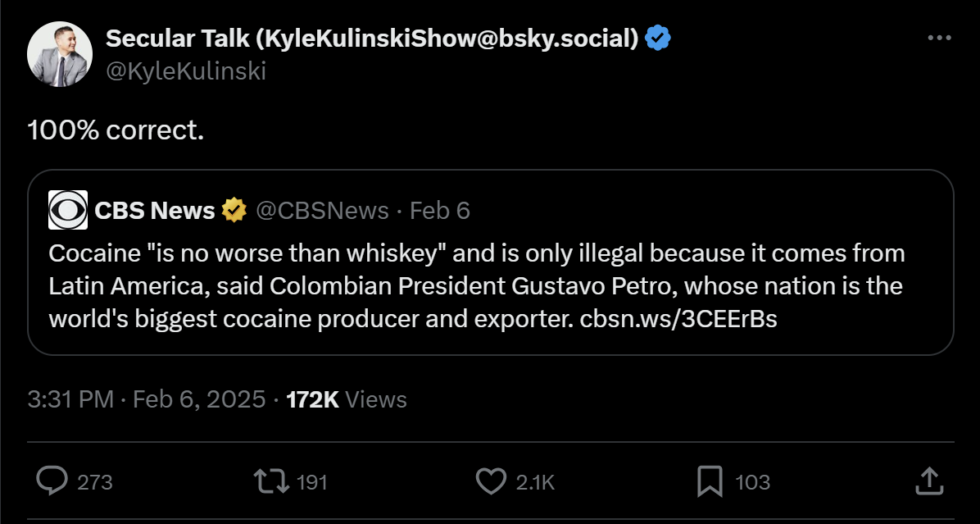The width and height of the screenshot is (980, 524).
Task: Open the @KyleKulinski handle link
Action: tap(186, 71)
